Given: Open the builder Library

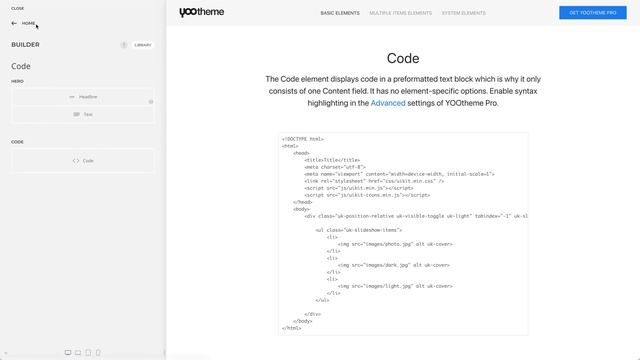Looking at the screenshot, I should (x=143, y=45).
